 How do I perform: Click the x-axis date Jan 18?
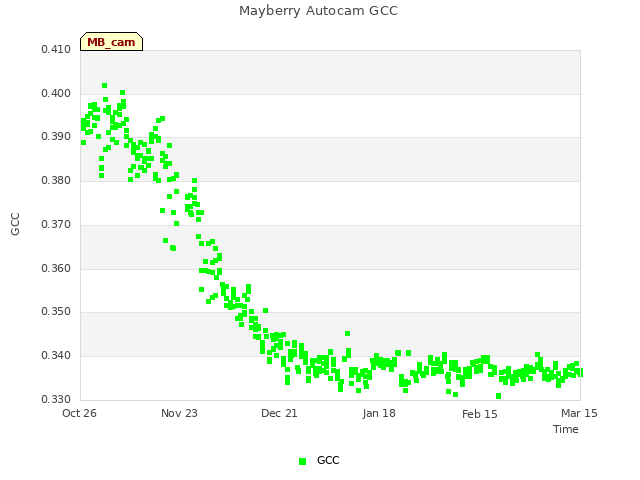pyautogui.click(x=379, y=413)
